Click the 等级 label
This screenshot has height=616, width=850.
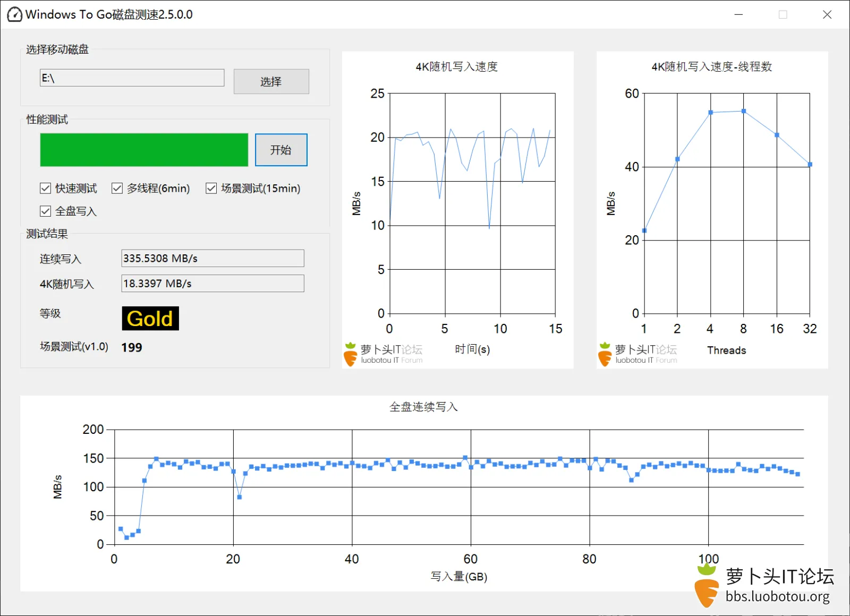pyautogui.click(x=50, y=314)
